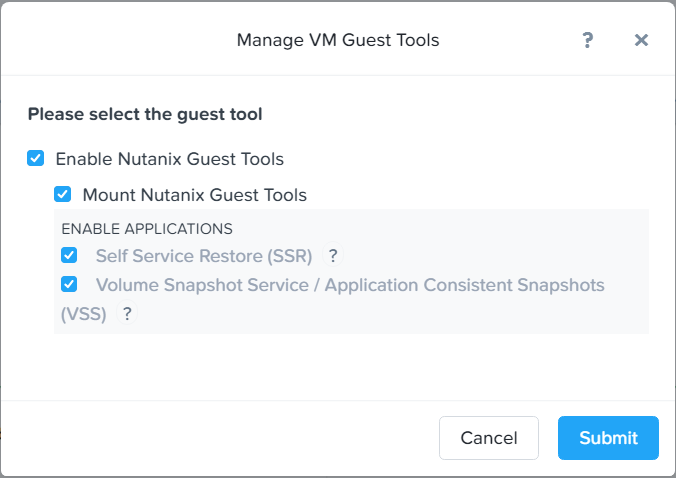This screenshot has width=676, height=478.
Task: Toggle the Volume Snapshot Service checkbox
Action: pos(69,284)
